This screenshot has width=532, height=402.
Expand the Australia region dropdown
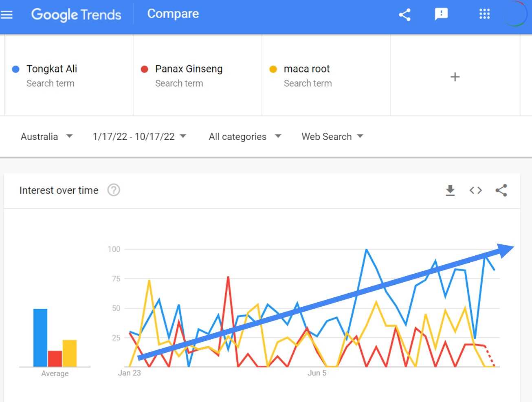click(x=46, y=136)
